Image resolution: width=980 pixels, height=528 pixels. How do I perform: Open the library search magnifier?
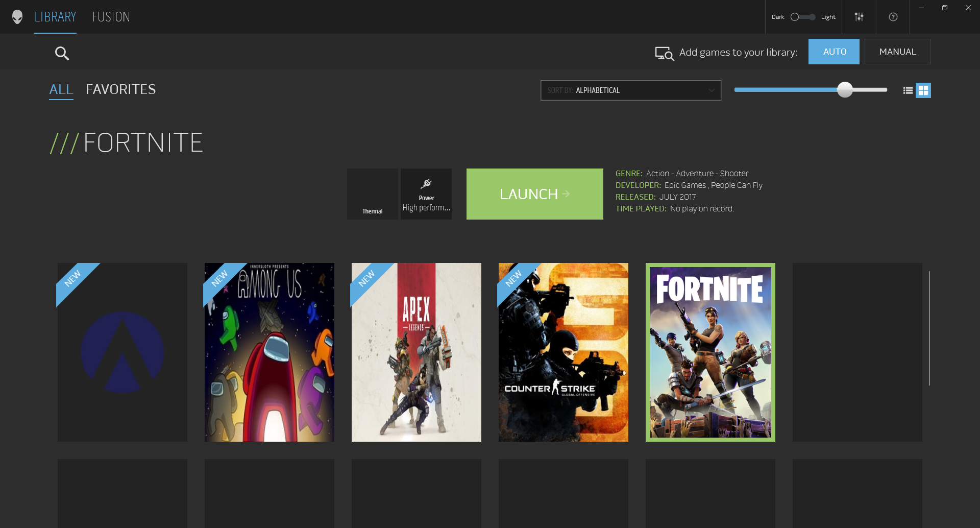[62, 53]
